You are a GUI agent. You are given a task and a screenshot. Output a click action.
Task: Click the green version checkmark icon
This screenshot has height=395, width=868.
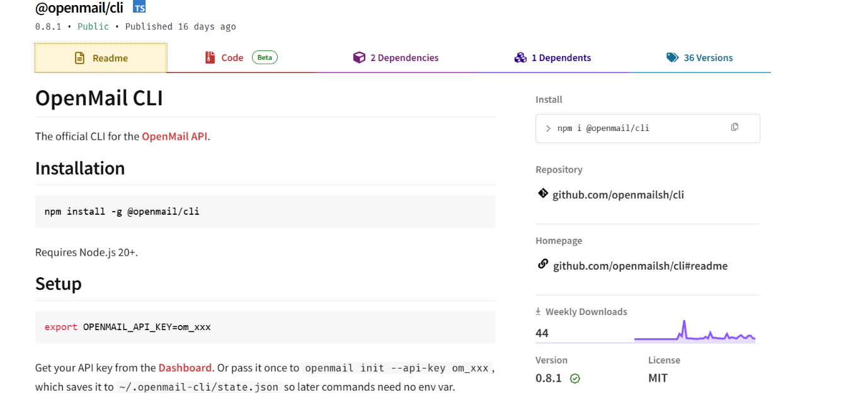(574, 379)
